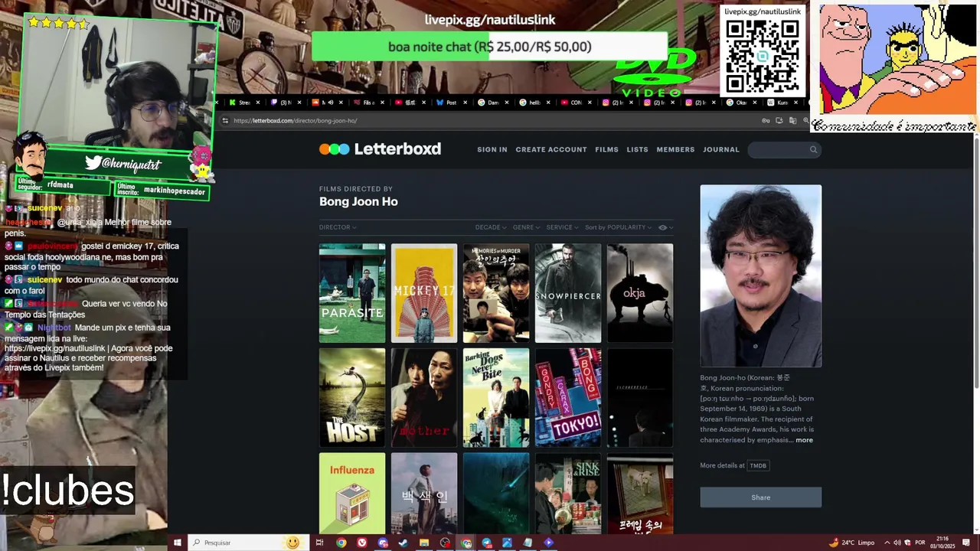This screenshot has width=980, height=551.
Task: Switch to the YouTube CON tab
Action: tap(576, 103)
